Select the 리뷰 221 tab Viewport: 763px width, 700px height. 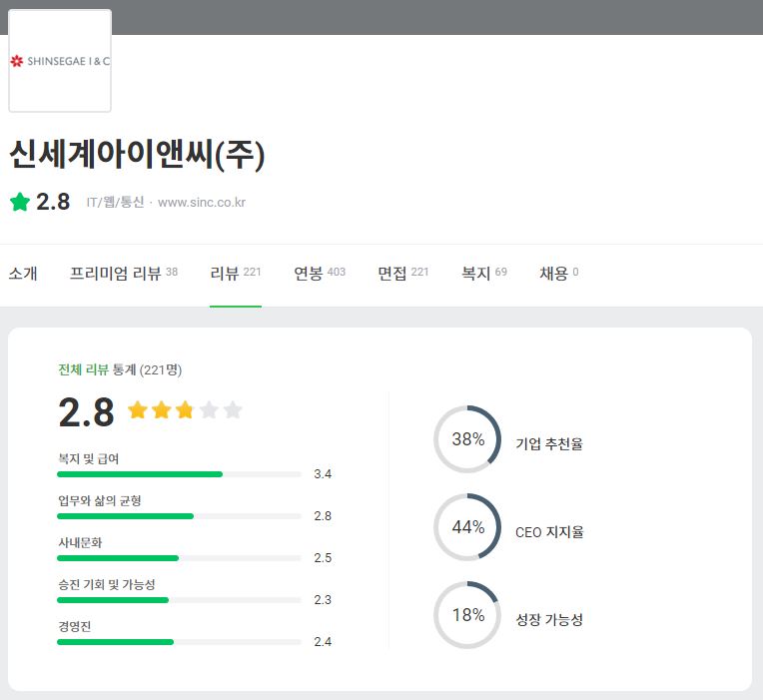tap(236, 273)
